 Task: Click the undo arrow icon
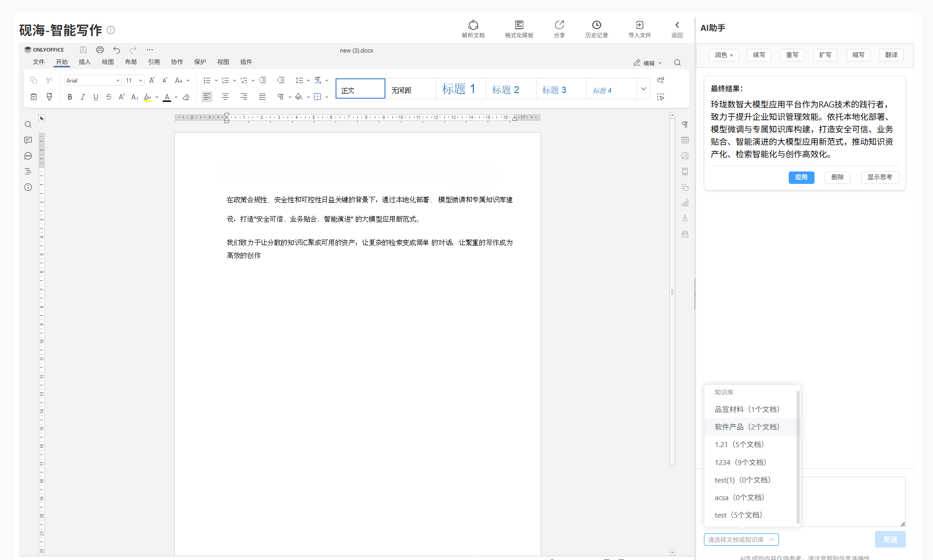(117, 50)
